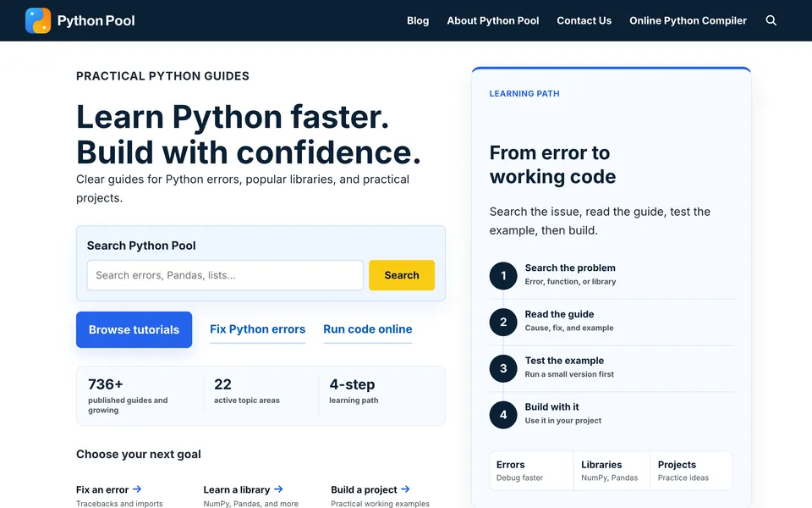Focus the Search errors, Pandas, lists field
Viewport: 812px width, 508px height.
tap(225, 275)
